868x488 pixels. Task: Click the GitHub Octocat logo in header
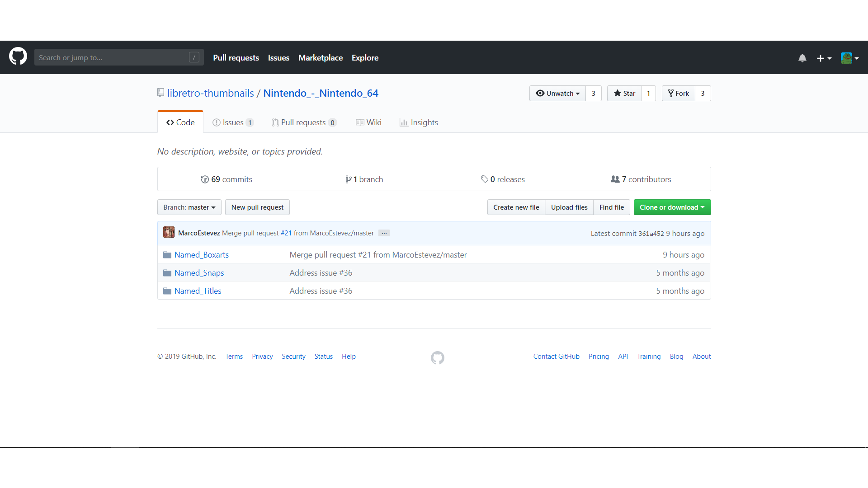[x=18, y=57]
